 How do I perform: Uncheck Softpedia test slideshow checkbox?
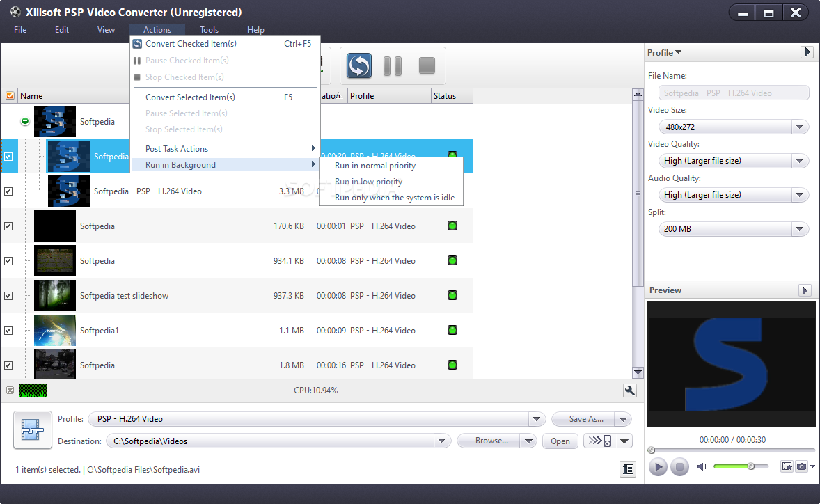coord(8,295)
